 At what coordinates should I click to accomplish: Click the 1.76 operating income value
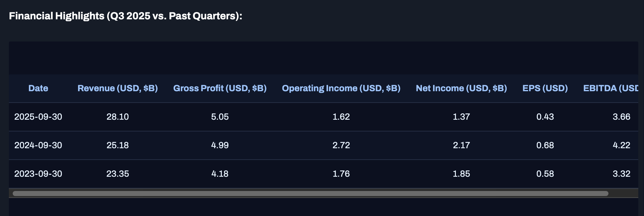coord(341,174)
